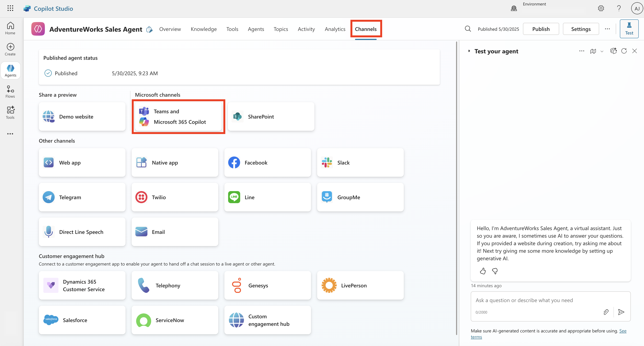Click the thumbs up feedback icon
Image resolution: width=644 pixels, height=346 pixels.
(483, 271)
